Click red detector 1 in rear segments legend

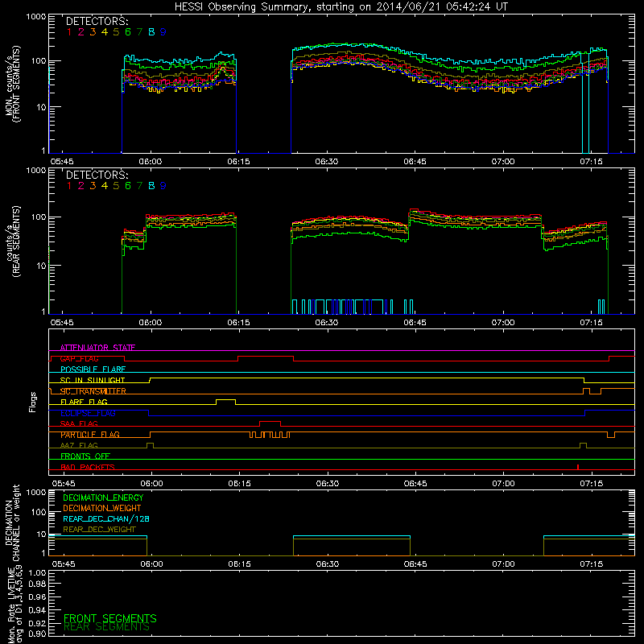[69, 186]
